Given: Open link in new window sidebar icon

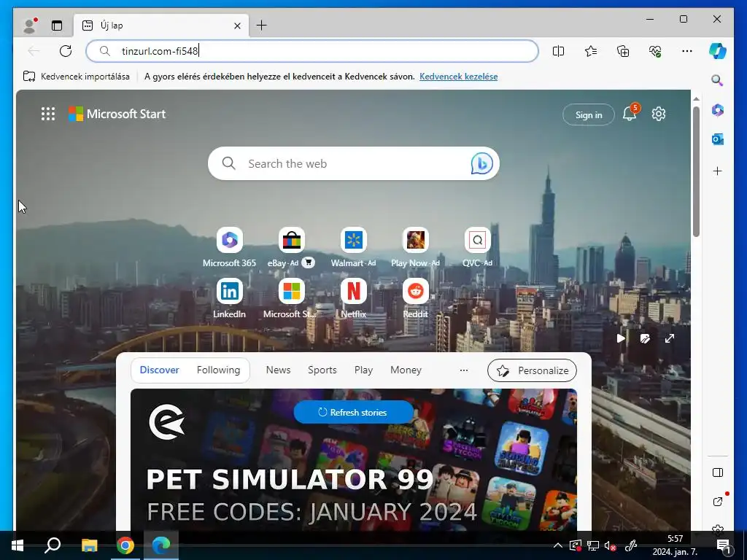Looking at the screenshot, I should [718, 502].
